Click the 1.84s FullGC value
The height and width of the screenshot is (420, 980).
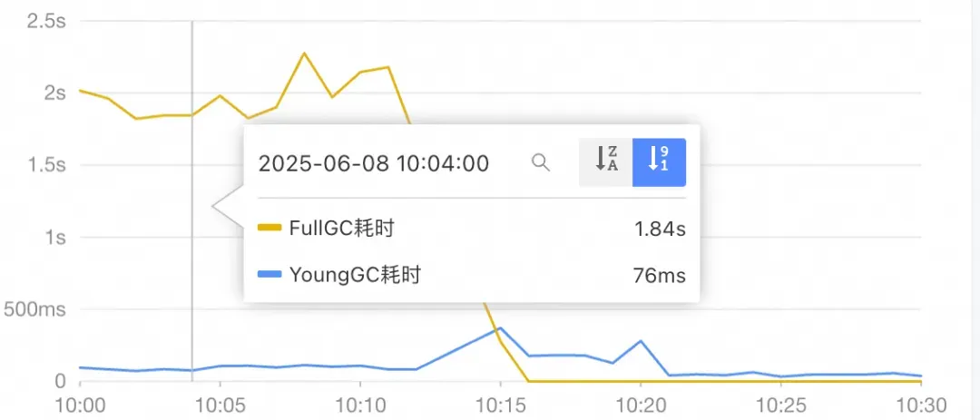click(x=660, y=230)
